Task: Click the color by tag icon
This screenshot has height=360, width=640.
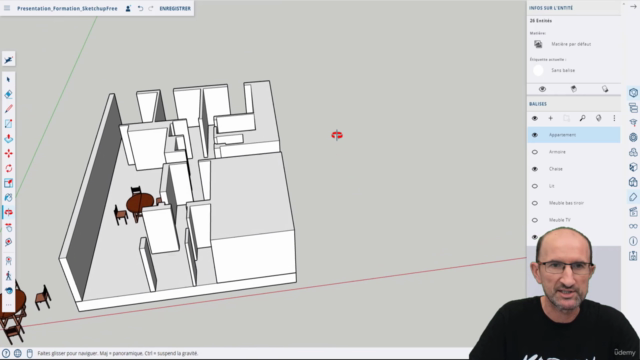Action: click(598, 118)
